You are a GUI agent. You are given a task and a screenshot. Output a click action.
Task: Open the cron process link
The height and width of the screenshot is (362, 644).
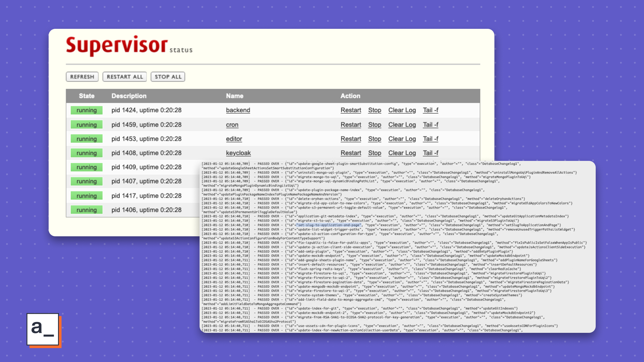coord(232,125)
